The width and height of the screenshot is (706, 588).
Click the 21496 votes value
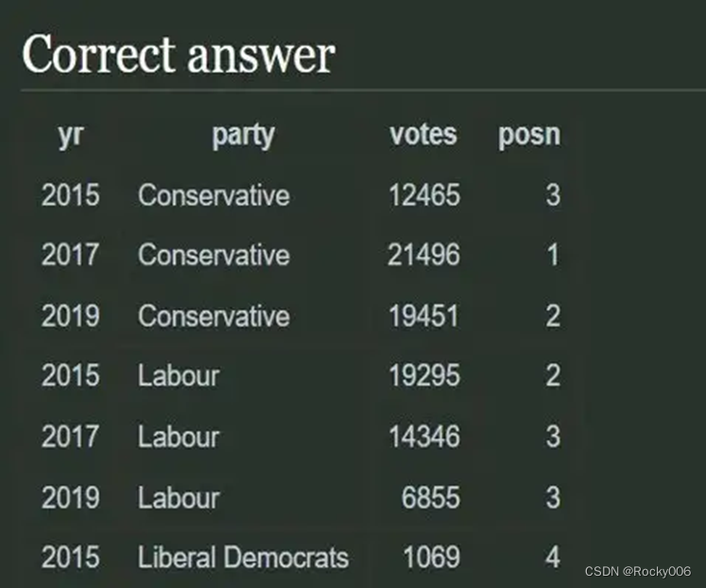424,255
